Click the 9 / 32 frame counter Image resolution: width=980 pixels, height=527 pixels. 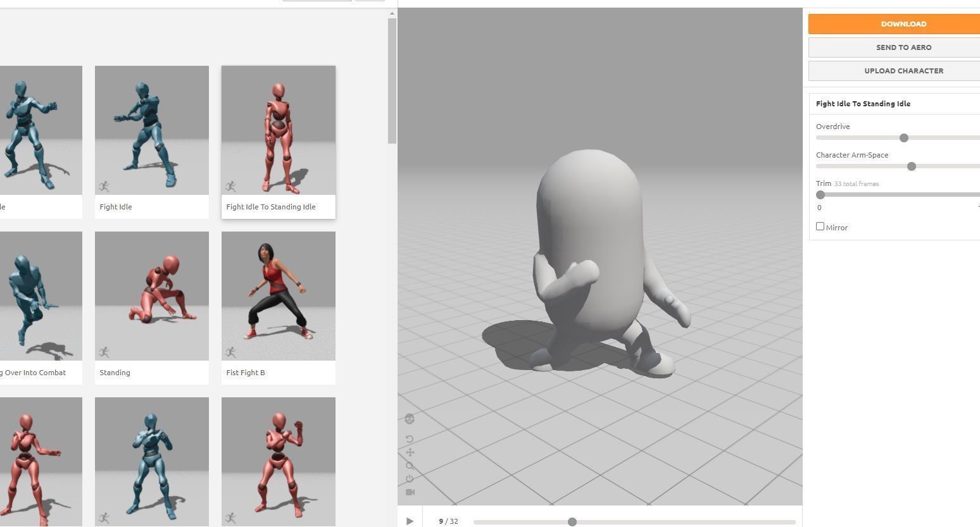(448, 521)
